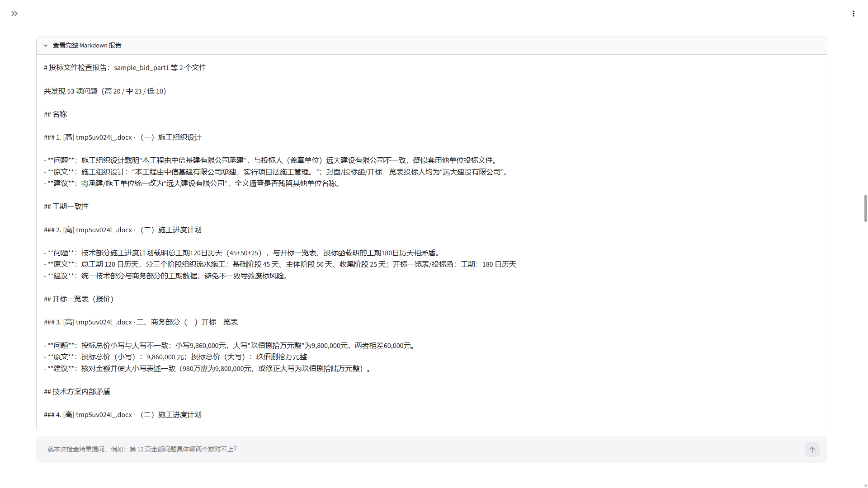Click the send arrow button in chat input

[812, 450]
